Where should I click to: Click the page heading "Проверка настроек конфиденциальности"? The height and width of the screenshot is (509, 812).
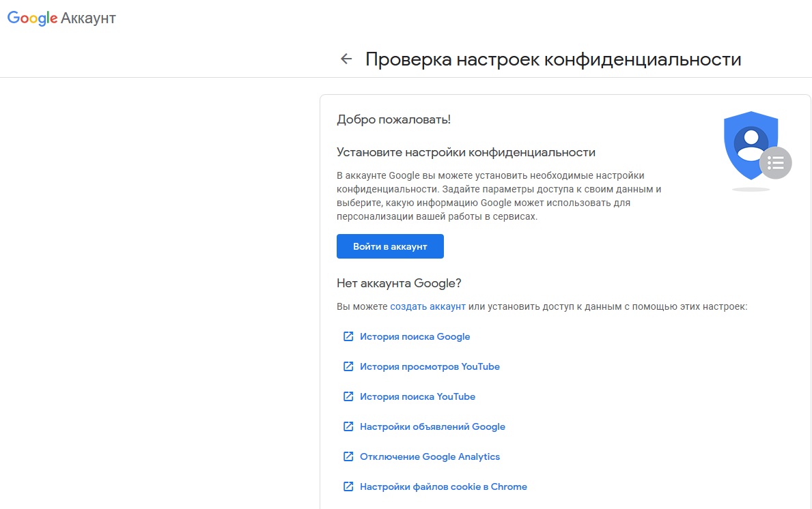coord(553,59)
